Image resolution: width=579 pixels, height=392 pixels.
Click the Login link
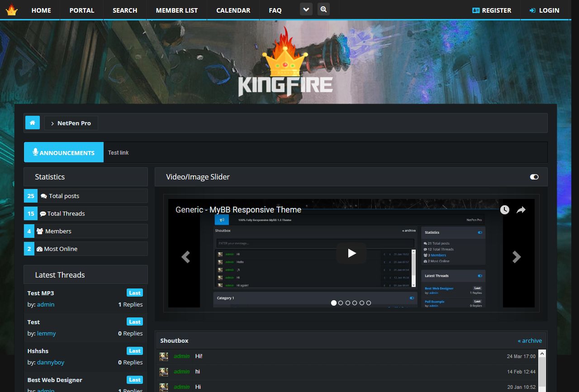(545, 10)
